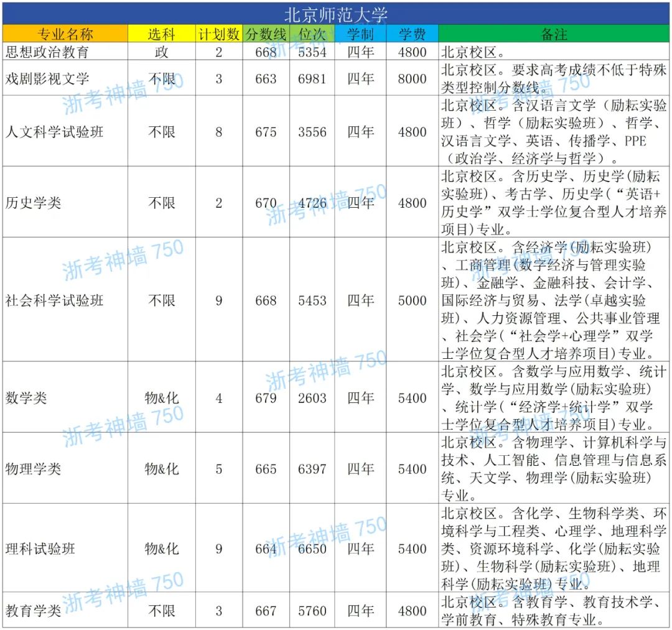This screenshot has height=630, width=672.
Task: Select remark starting 北京校区。含物理学
Action: (554, 469)
